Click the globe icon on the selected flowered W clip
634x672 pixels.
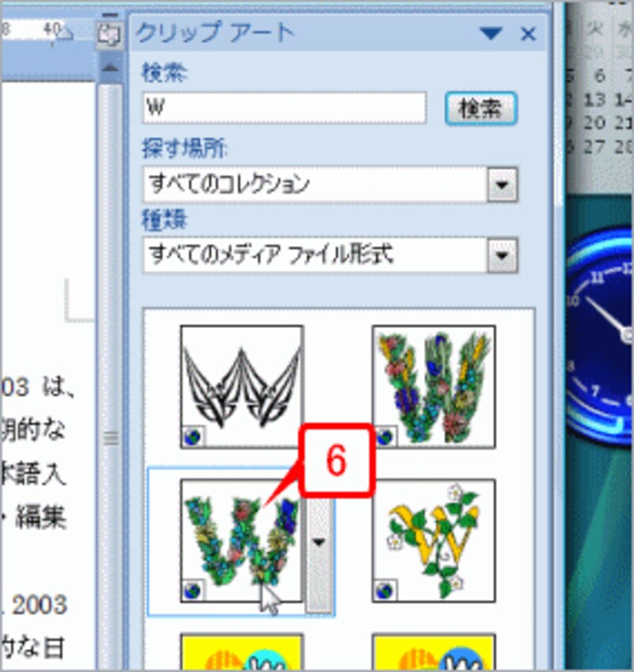(192, 592)
